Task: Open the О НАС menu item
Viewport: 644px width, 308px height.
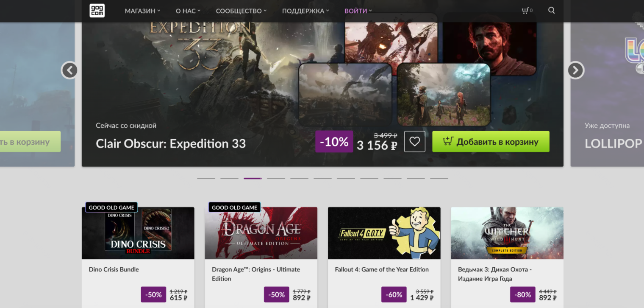Action: click(186, 11)
